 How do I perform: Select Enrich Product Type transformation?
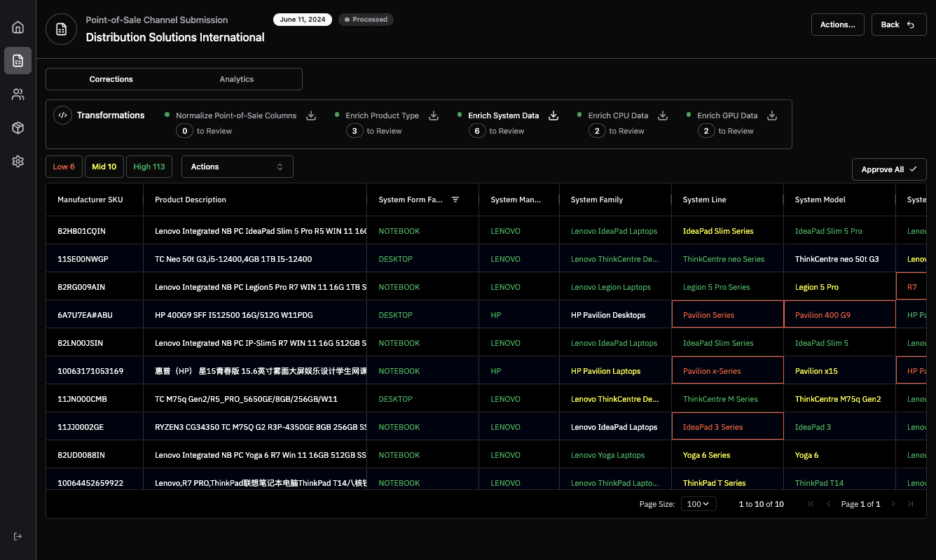(382, 115)
